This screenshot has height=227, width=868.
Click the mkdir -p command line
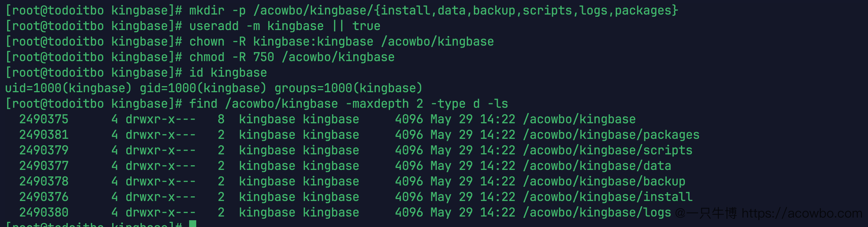click(x=434, y=10)
